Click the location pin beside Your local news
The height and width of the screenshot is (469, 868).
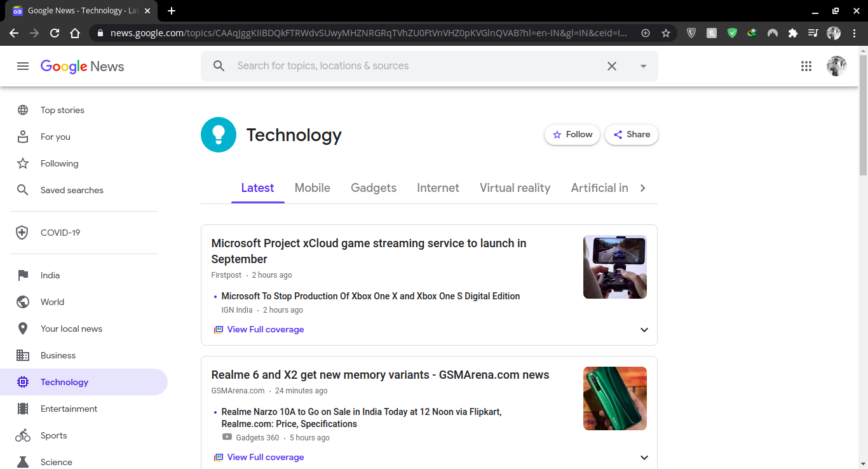click(23, 329)
